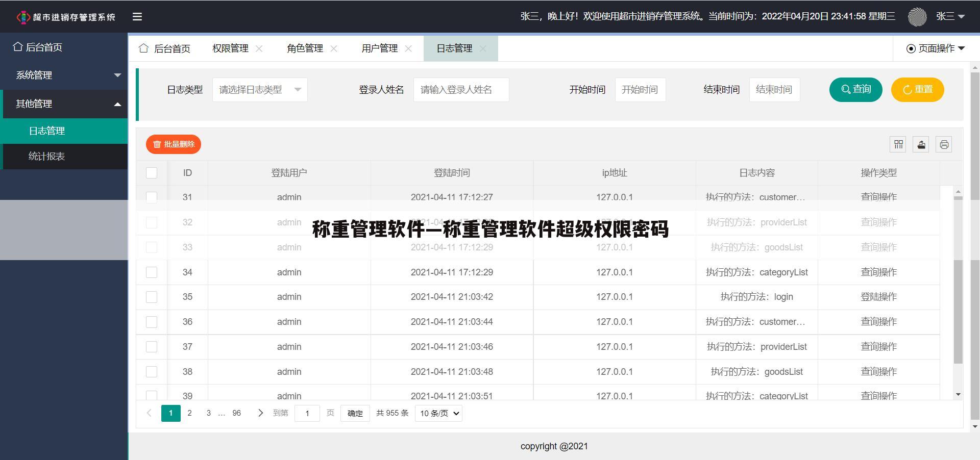Click the ip地址 column header

[x=615, y=173]
